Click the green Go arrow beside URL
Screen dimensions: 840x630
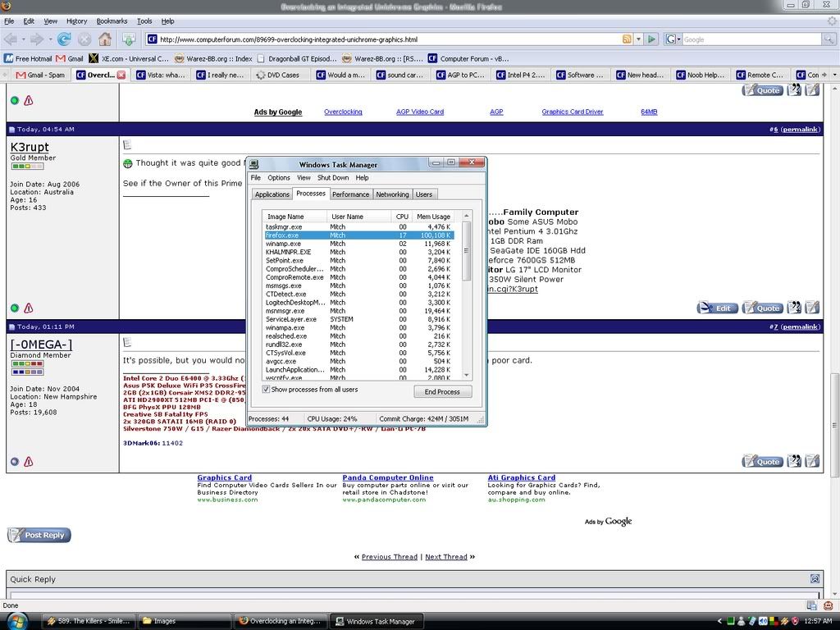[651, 39]
